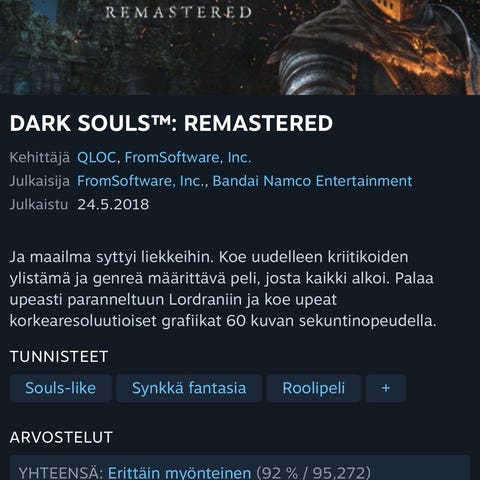
Task: Click the Julkaisija label
Action: [40, 181]
